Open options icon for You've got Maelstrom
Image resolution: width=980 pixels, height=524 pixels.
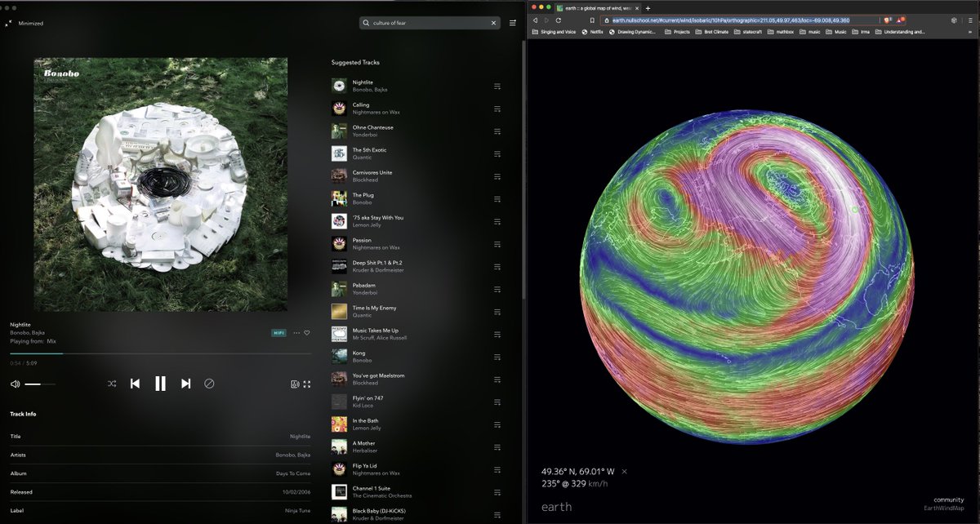click(497, 379)
